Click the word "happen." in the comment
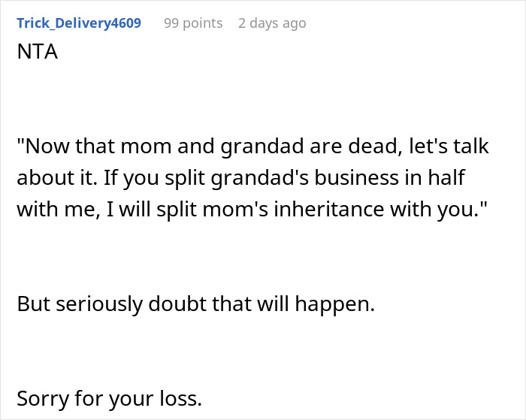Screen dimensions: 526x420 click(335, 305)
